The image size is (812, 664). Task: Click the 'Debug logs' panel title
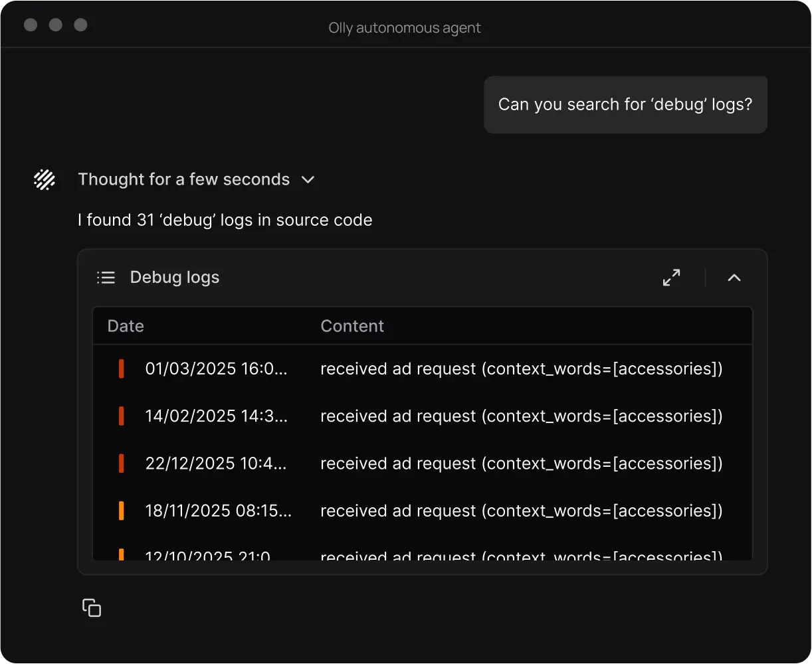(174, 278)
